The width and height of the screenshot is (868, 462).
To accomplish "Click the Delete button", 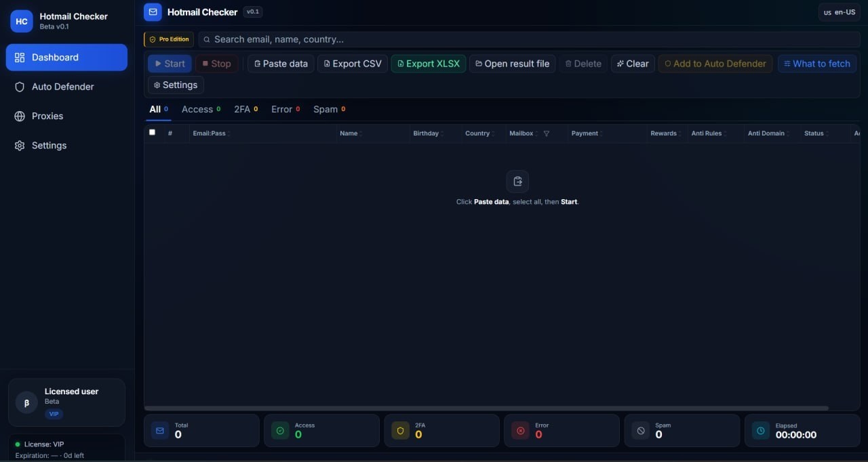I will point(583,64).
